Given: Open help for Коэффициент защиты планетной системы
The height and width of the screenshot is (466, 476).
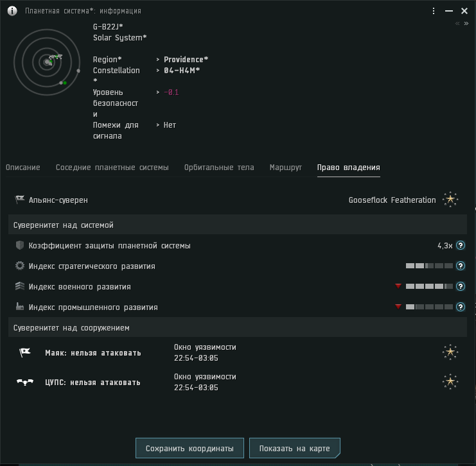Looking at the screenshot, I should click(x=461, y=245).
